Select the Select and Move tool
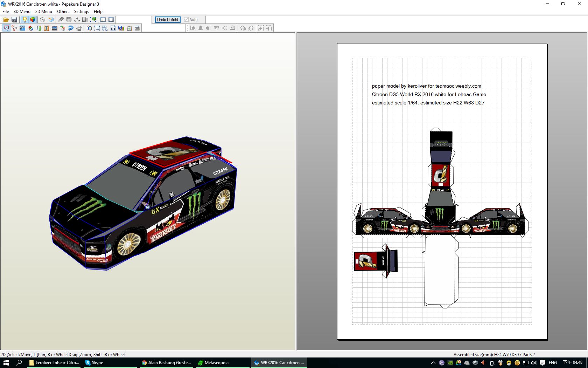 pos(6,28)
